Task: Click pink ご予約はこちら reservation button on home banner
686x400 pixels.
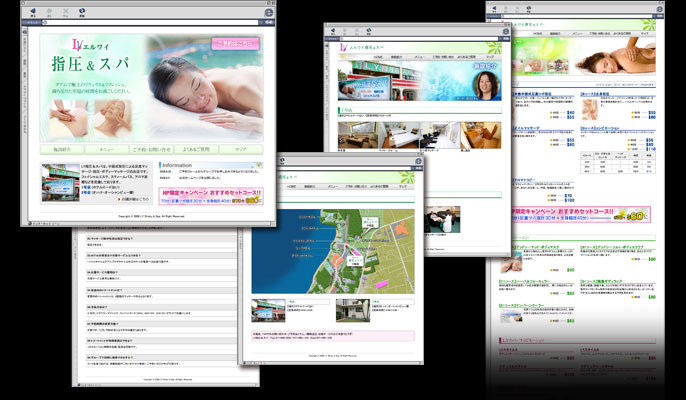Action: coord(235,43)
